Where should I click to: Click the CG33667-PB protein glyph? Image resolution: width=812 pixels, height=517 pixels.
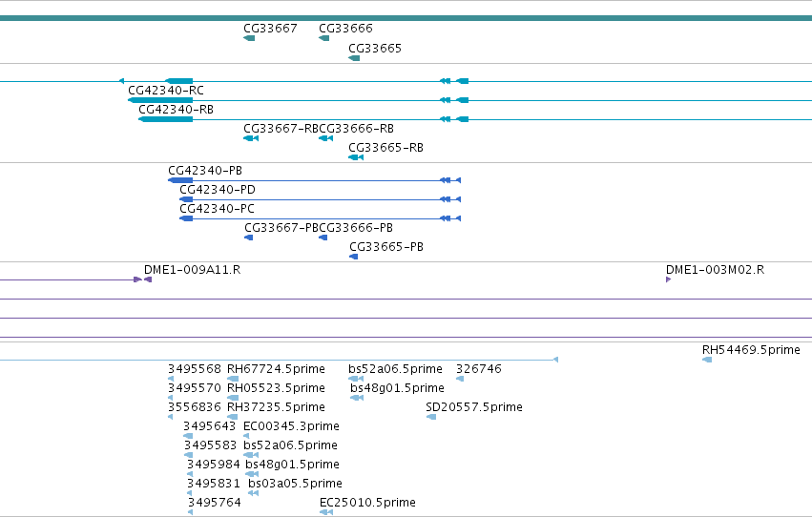249,238
